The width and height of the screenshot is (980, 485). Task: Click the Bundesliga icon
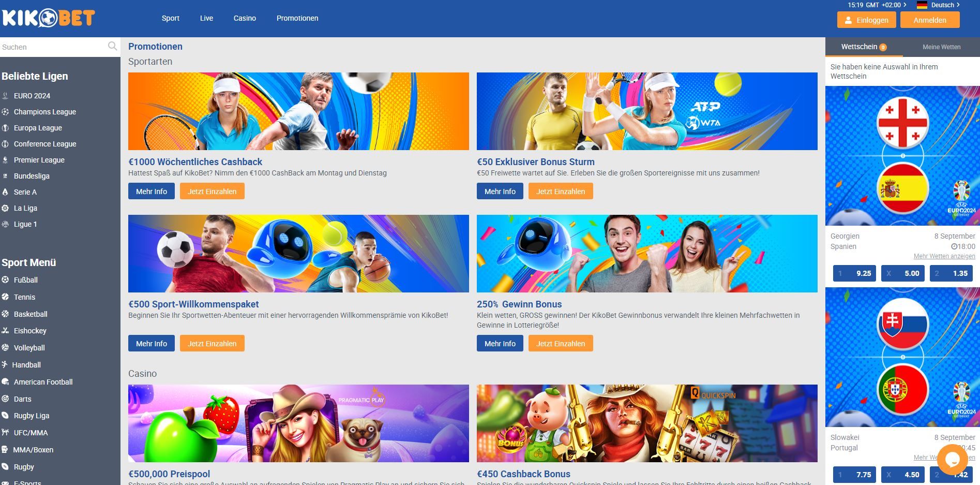[x=5, y=176]
